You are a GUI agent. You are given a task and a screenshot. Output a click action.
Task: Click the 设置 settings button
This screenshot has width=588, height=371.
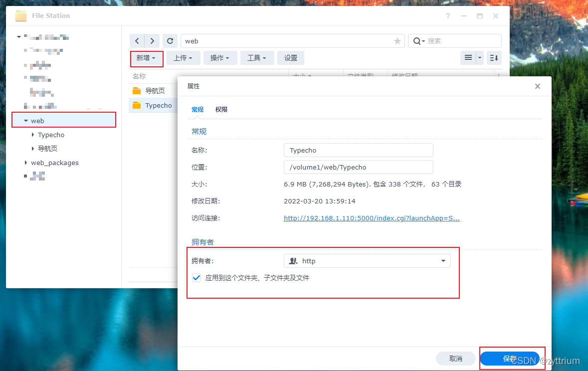pyautogui.click(x=291, y=58)
